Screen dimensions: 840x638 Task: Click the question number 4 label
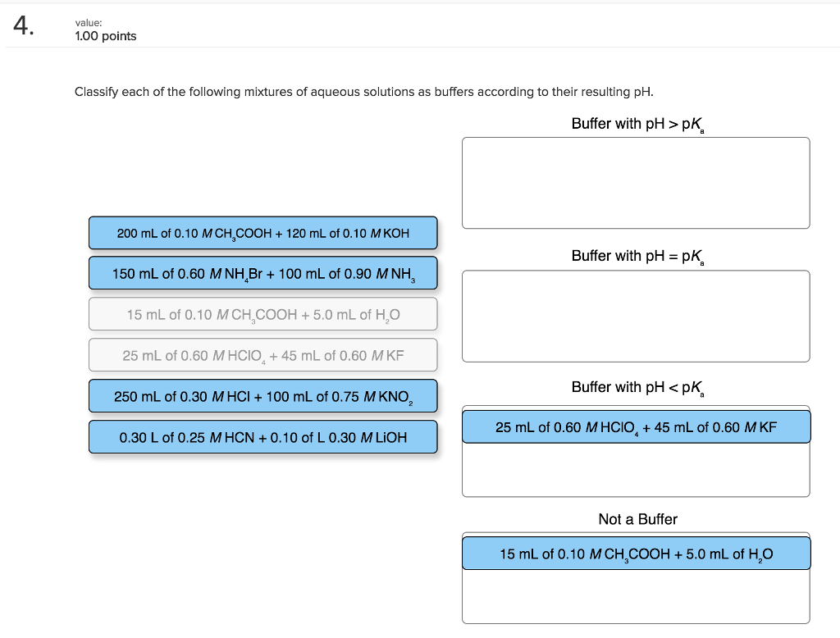coord(21,26)
